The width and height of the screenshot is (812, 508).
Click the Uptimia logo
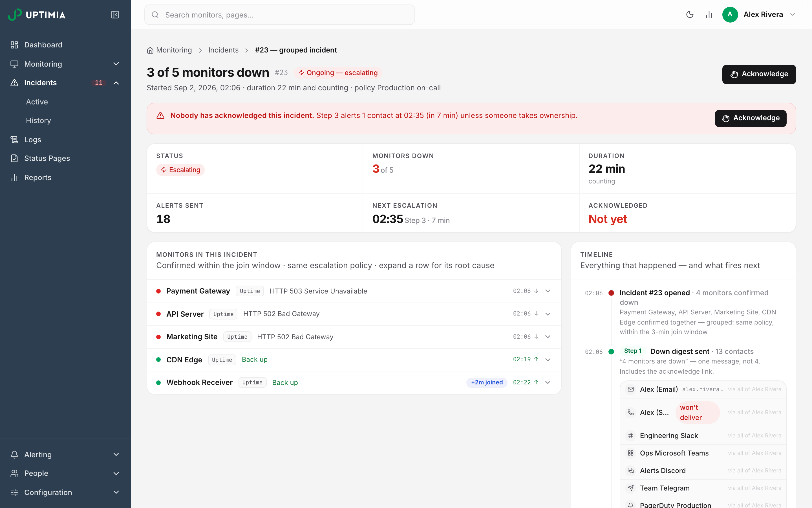(37, 14)
